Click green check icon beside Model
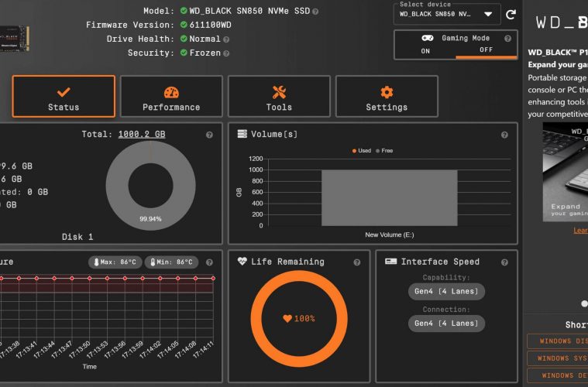588x387 pixels. [184, 11]
